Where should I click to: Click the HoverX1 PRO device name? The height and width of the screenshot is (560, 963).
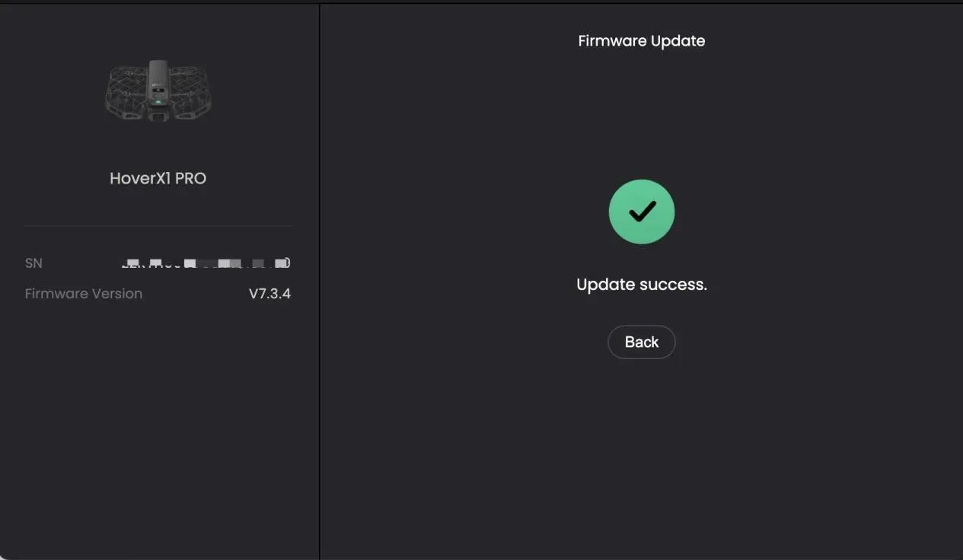158,178
